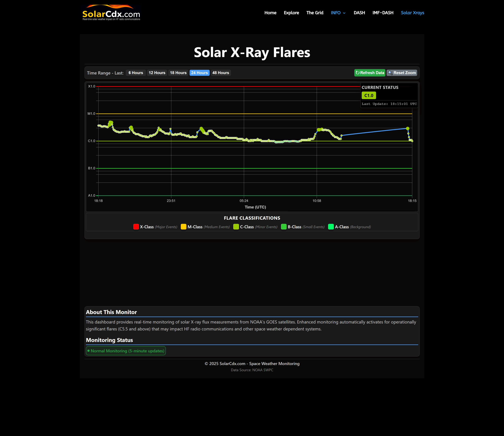Open the IMF-DASH page
504x436 pixels.
click(383, 13)
